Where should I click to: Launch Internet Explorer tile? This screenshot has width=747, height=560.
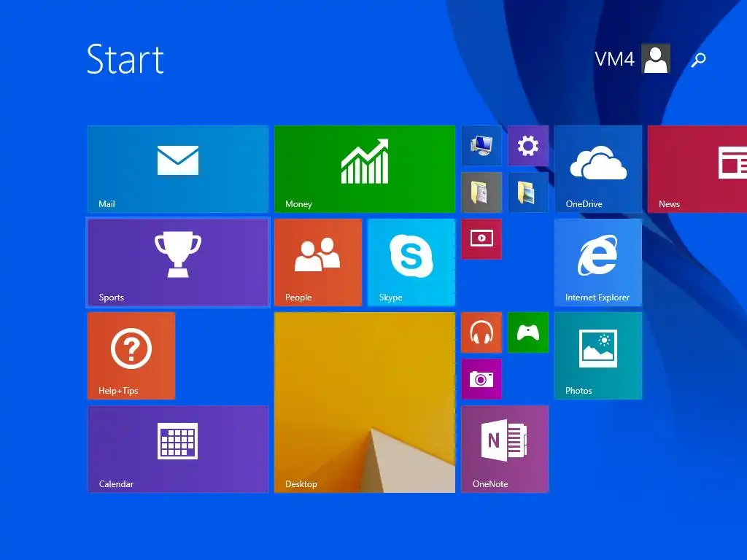(x=598, y=262)
